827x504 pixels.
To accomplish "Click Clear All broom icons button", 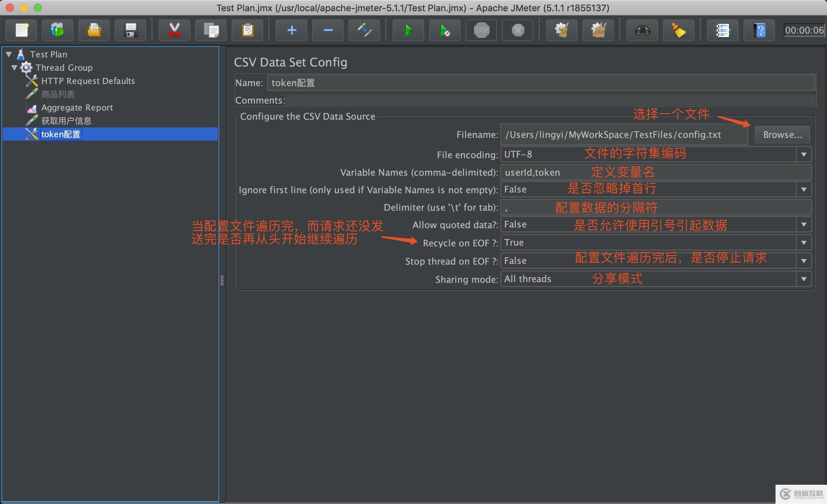I will (598, 30).
